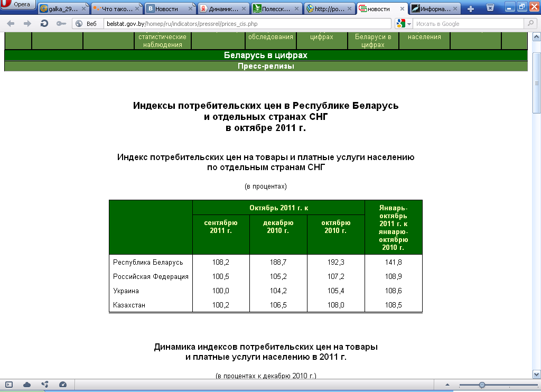Viewport: 541px width, 392px height.
Task: Close the 'Что тако…' tab
Action: click(x=137, y=9)
